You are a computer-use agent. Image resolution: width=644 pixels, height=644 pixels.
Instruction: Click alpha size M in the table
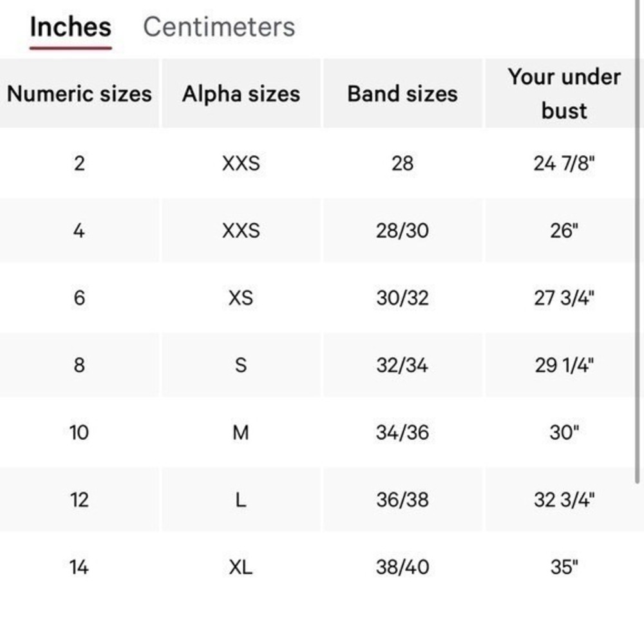coord(241,433)
